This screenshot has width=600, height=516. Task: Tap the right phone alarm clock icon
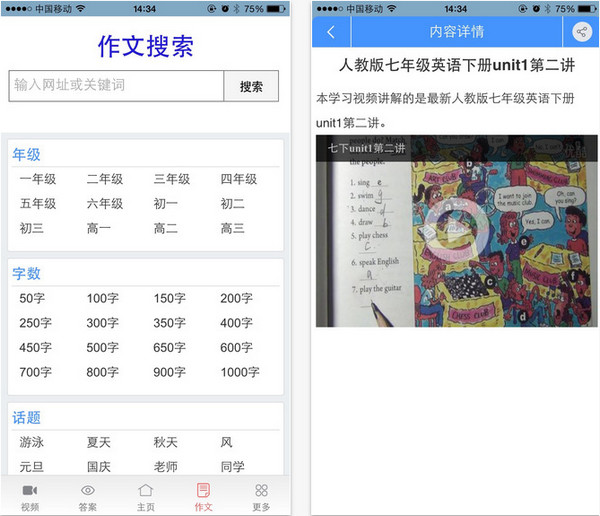pyautogui.click(x=536, y=8)
